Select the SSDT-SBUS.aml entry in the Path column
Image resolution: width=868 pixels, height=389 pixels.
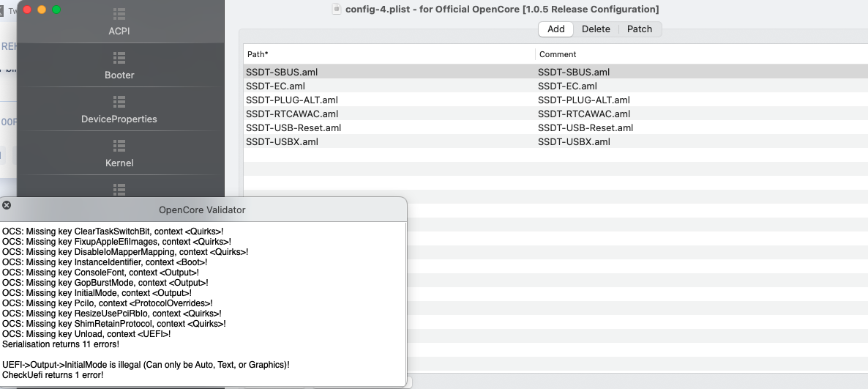[282, 72]
